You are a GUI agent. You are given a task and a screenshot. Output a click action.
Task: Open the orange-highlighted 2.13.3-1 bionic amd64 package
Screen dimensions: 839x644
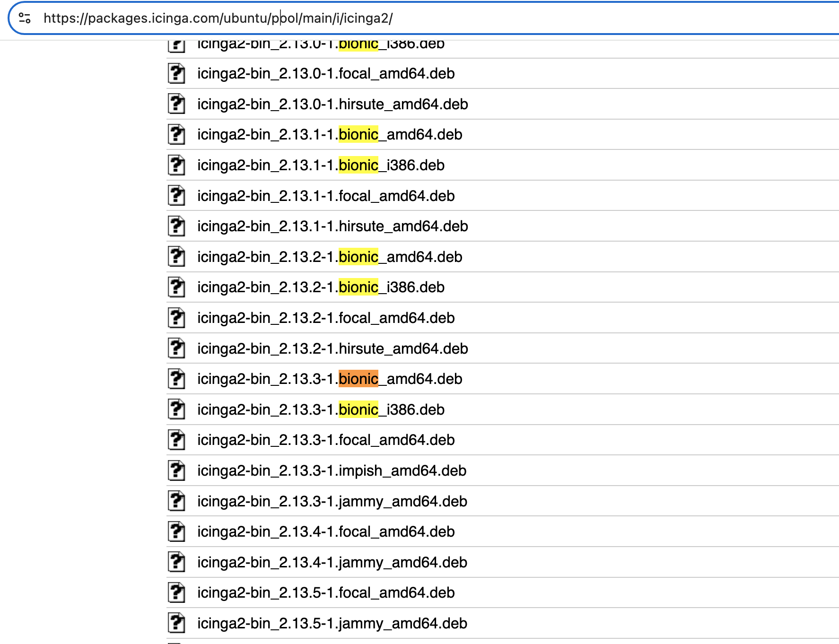click(329, 379)
